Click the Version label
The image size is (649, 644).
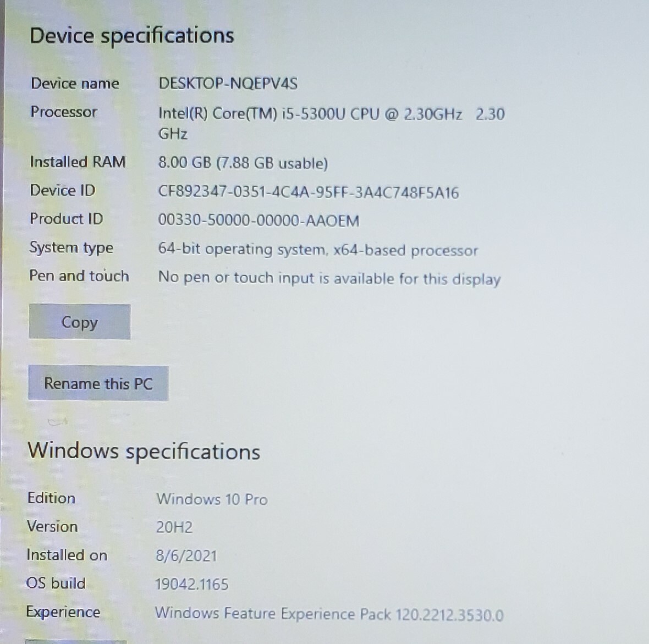52,526
